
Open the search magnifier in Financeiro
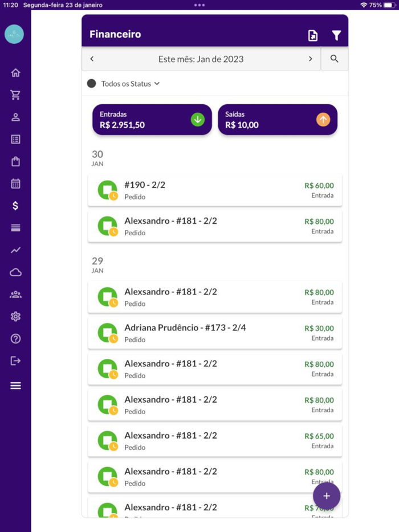[335, 59]
